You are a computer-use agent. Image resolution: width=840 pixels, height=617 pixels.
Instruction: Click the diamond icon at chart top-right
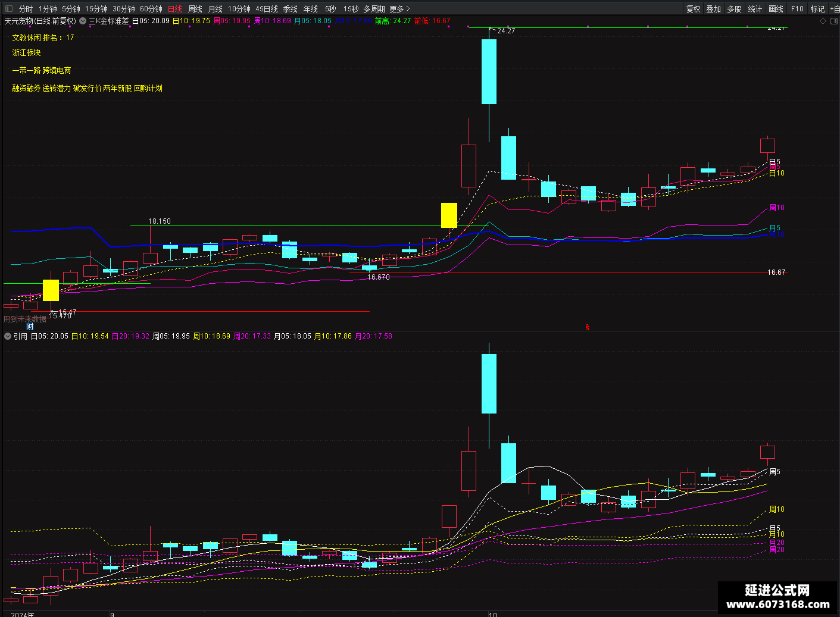click(823, 21)
